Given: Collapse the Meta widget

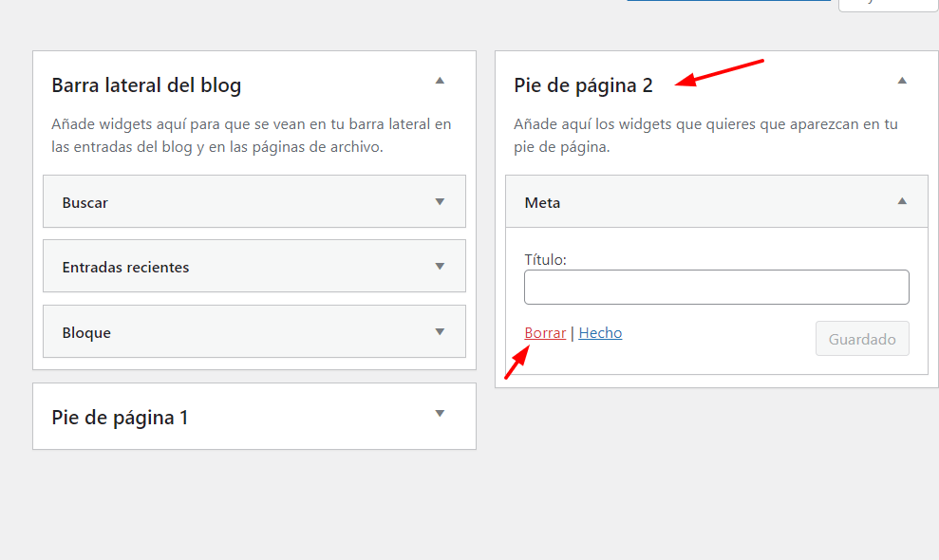Looking at the screenshot, I should click(x=902, y=201).
